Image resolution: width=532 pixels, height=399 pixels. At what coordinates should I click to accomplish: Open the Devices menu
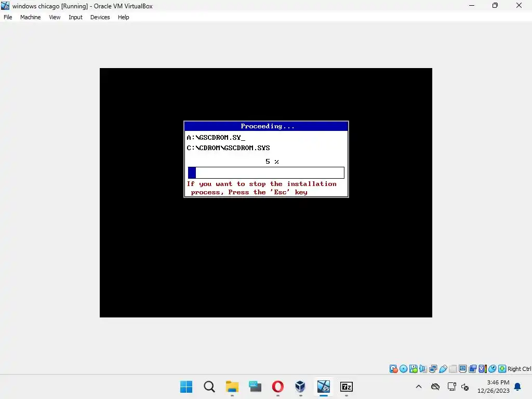[x=100, y=17]
